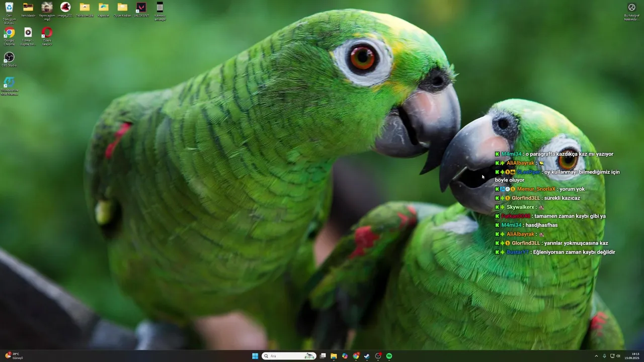Click chat username M4mi34 on the paragrafta message
Viewport: 644px width, 362px height.
pyautogui.click(x=511, y=154)
